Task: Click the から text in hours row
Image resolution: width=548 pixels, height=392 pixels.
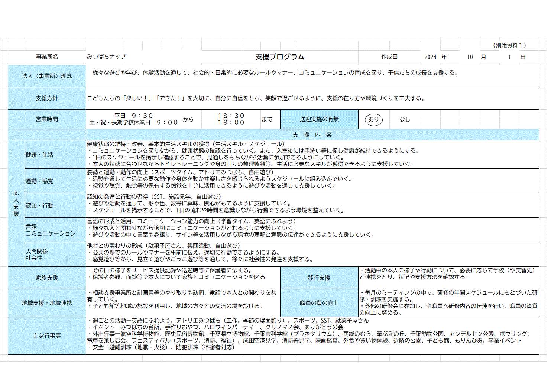Action: click(x=188, y=119)
